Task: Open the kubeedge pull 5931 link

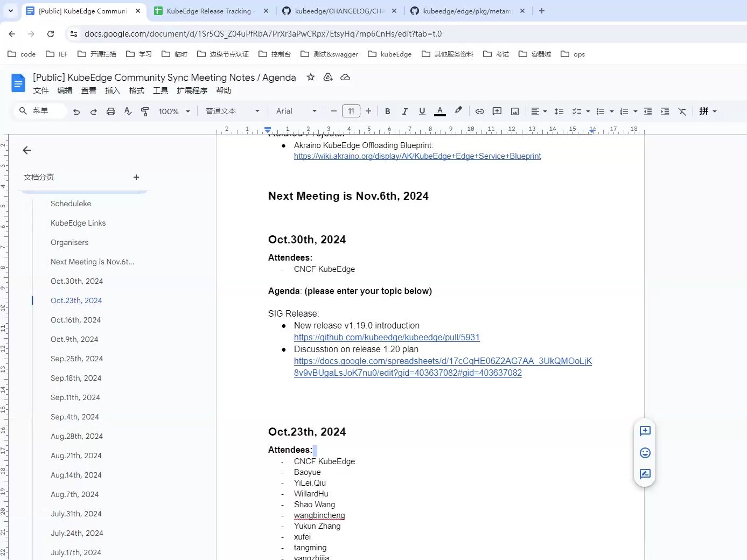Action: (x=387, y=337)
